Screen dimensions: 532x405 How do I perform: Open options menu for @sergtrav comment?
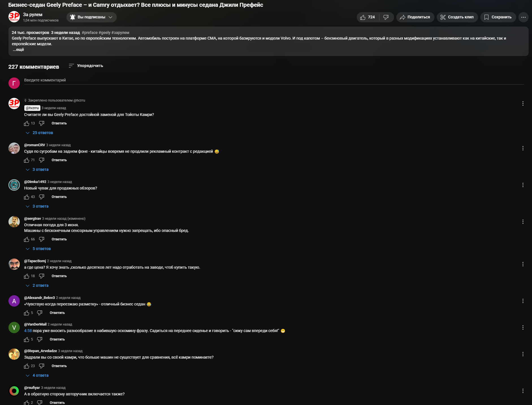coord(523,222)
